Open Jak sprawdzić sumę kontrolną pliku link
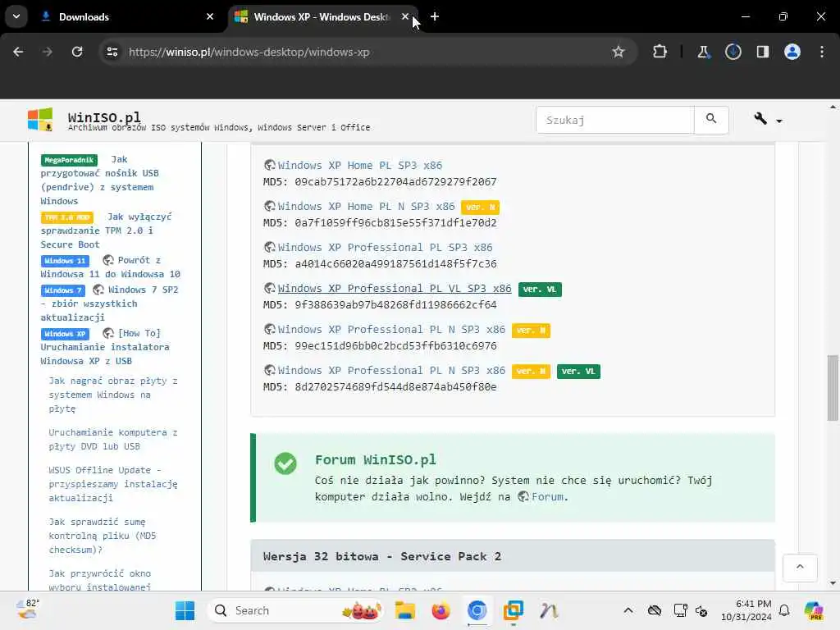Screen dimensions: 840x630 click(103, 536)
